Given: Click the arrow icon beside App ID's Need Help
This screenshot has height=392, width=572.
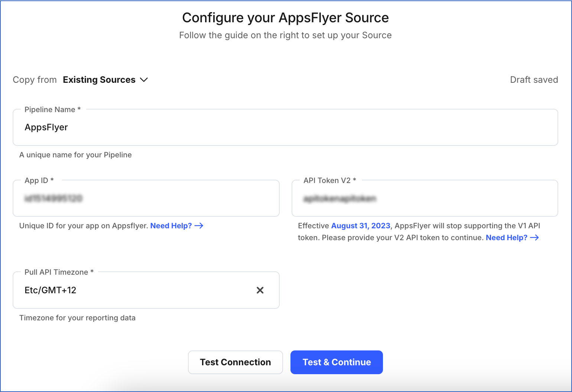Looking at the screenshot, I should click(199, 226).
